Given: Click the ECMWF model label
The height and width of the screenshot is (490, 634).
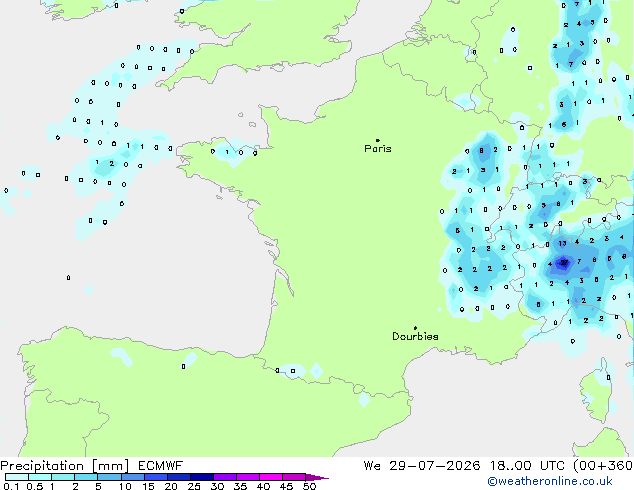Looking at the screenshot, I should point(161,466).
